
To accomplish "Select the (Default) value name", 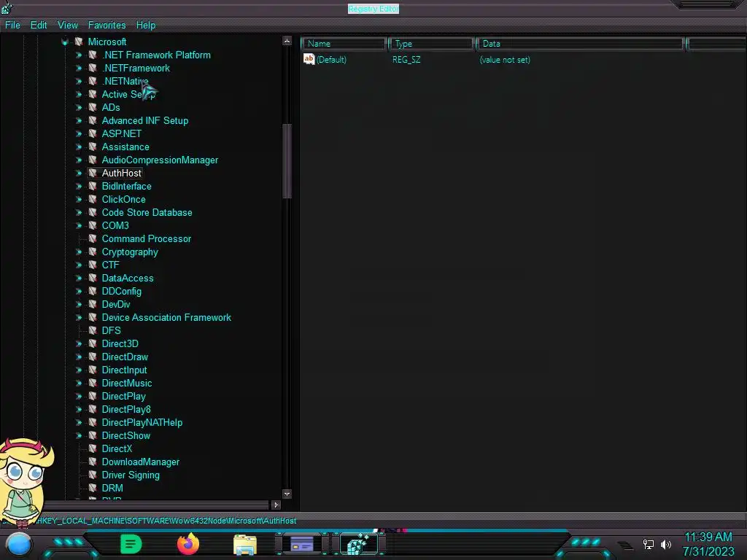I will point(332,60).
